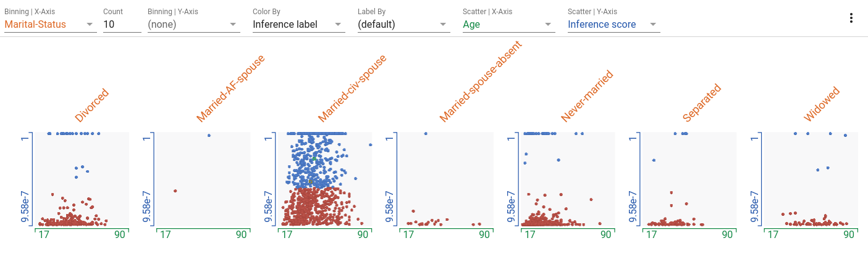
Task: Click the Never-married scatter plot panel
Action: pyautogui.click(x=568, y=179)
